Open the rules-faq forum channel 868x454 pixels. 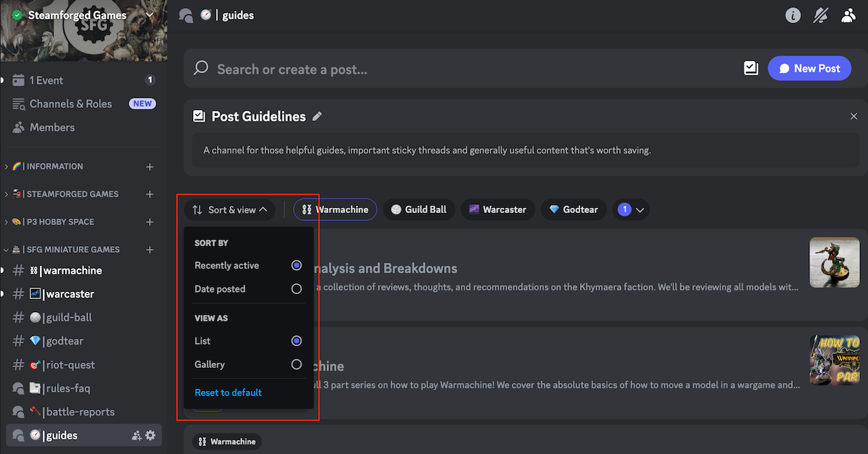point(83,388)
